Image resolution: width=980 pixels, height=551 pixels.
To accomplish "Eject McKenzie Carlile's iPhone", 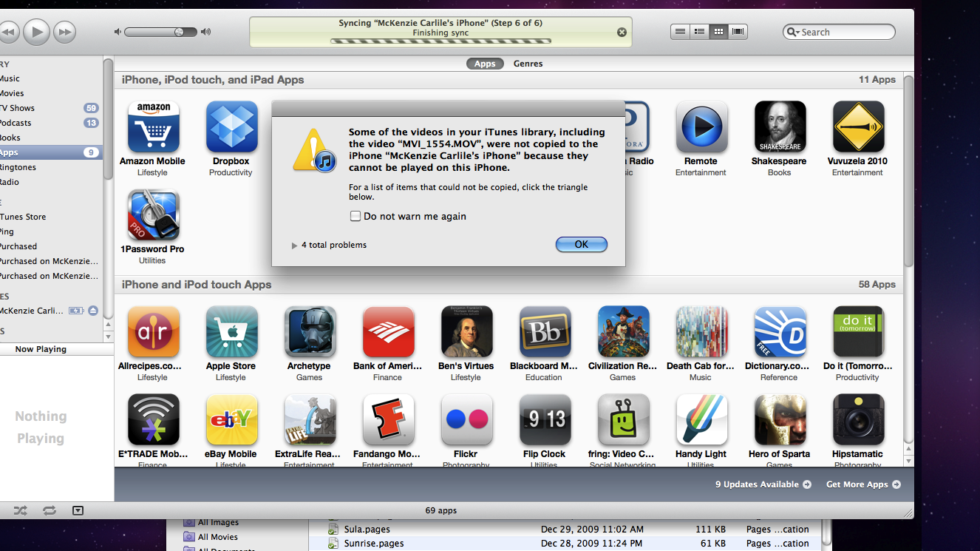I will [x=93, y=311].
